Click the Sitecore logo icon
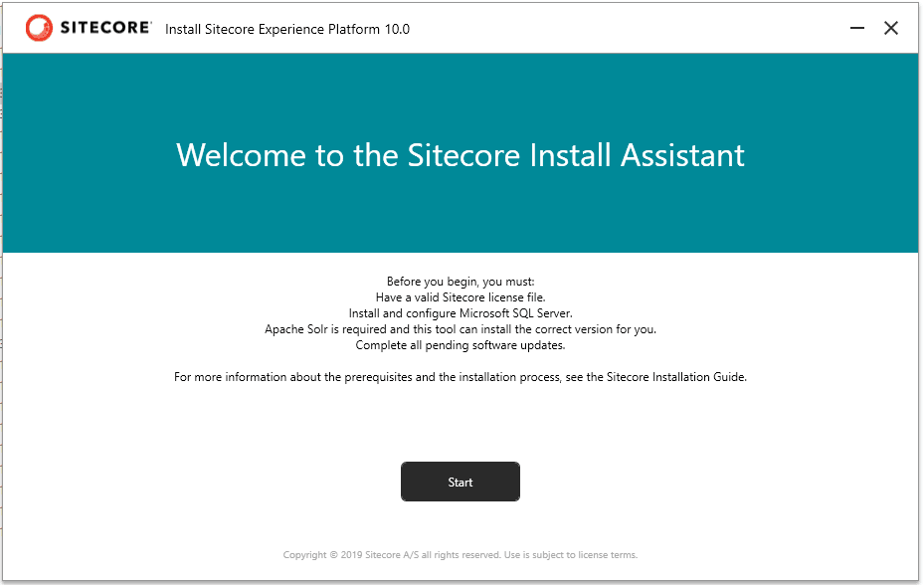Viewport: 924px width, 586px height. [x=39, y=28]
